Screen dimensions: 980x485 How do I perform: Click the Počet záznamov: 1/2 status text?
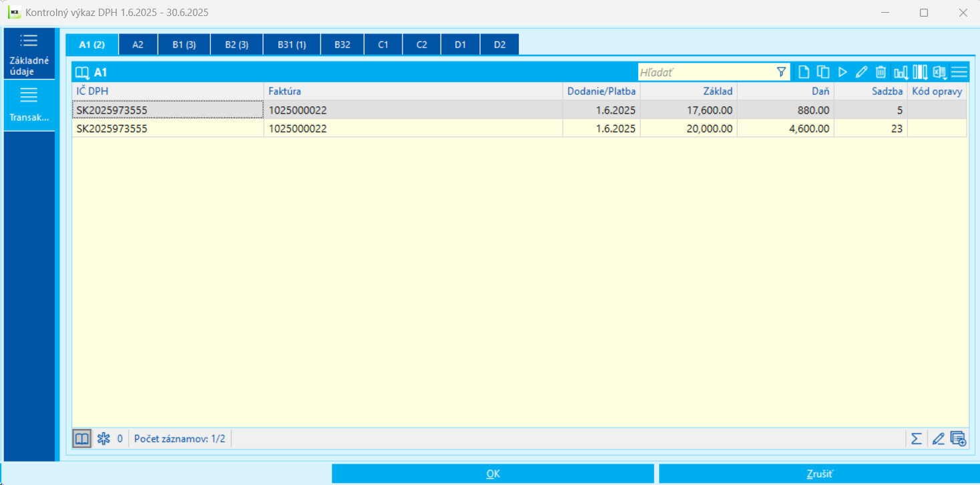tap(180, 439)
